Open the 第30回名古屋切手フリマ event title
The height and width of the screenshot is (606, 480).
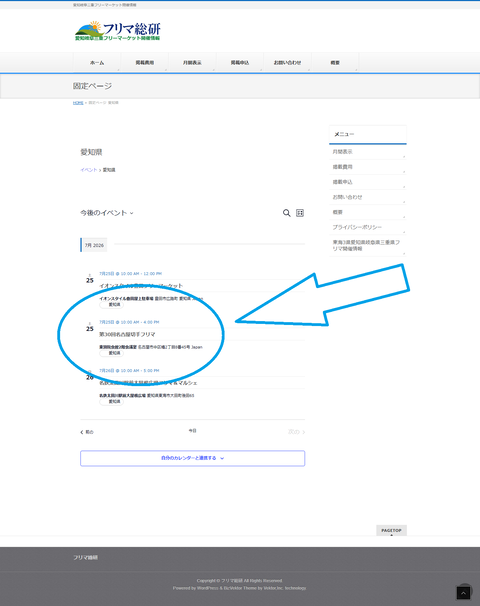(127, 334)
